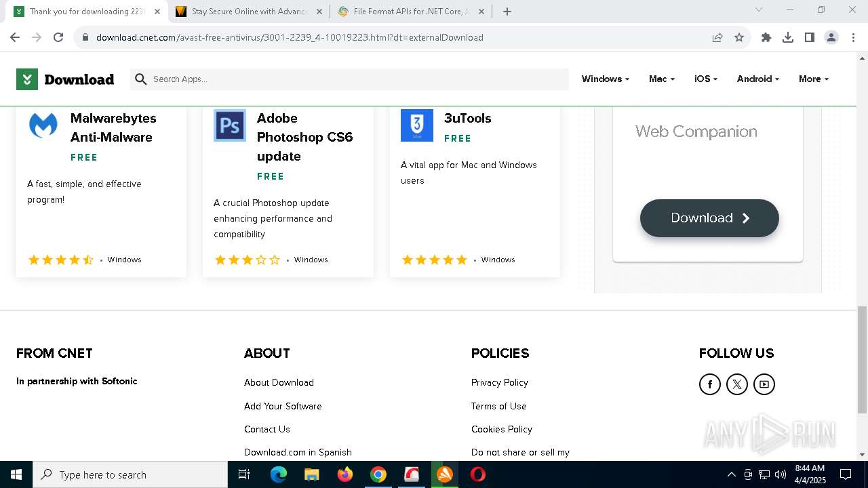Open the Cookies Policy link
This screenshot has height=488, width=868.
coord(502,429)
